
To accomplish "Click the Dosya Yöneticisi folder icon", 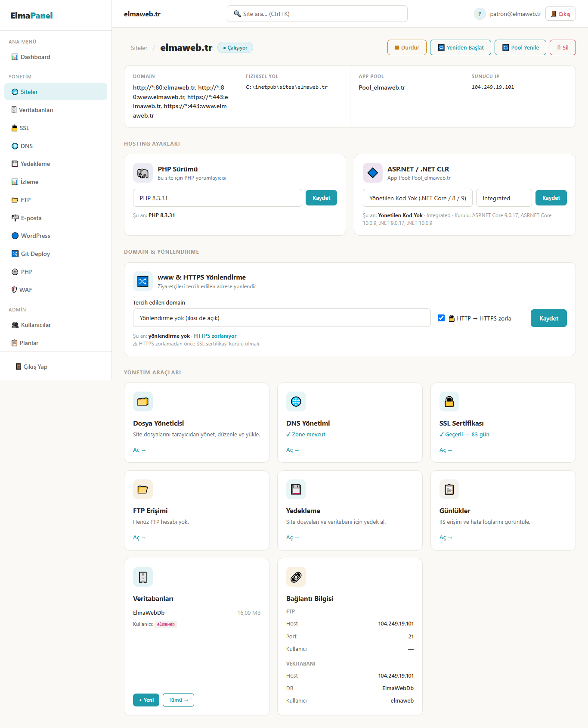I will tap(143, 401).
